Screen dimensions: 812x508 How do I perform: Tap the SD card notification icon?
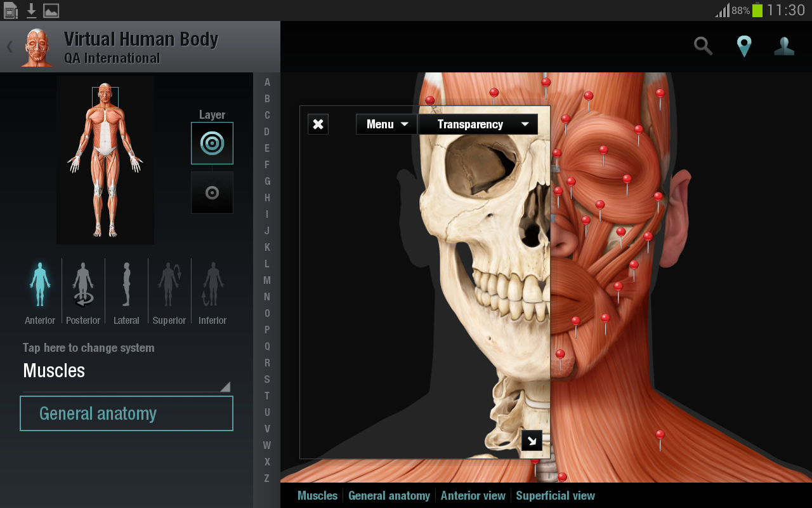tap(10, 10)
